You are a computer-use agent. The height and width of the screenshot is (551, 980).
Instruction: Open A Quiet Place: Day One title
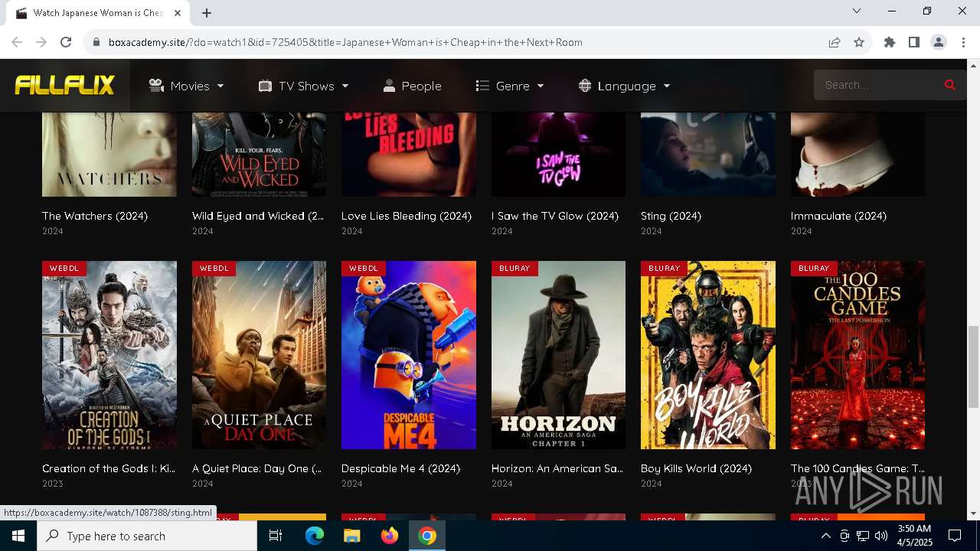257,468
